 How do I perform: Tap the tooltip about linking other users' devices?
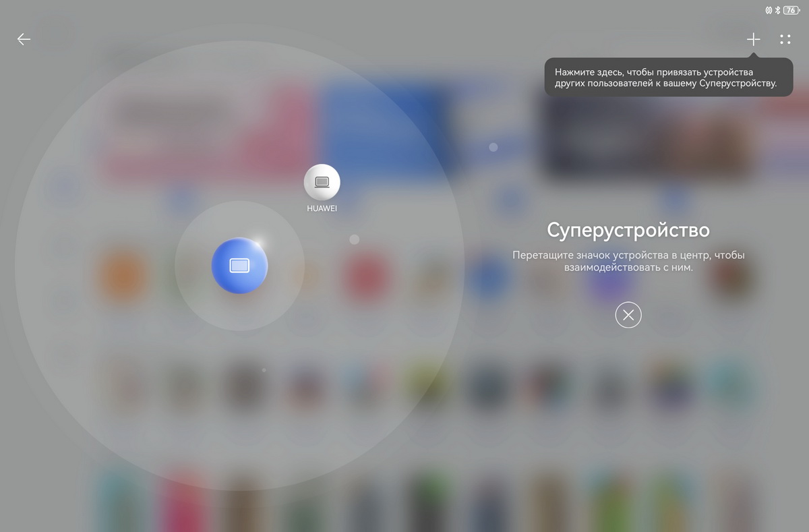[x=669, y=78]
